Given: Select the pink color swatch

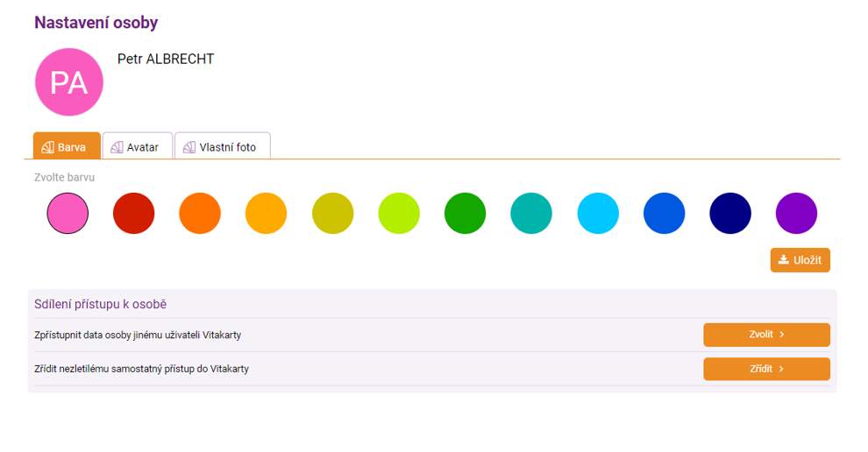Looking at the screenshot, I should (x=68, y=214).
